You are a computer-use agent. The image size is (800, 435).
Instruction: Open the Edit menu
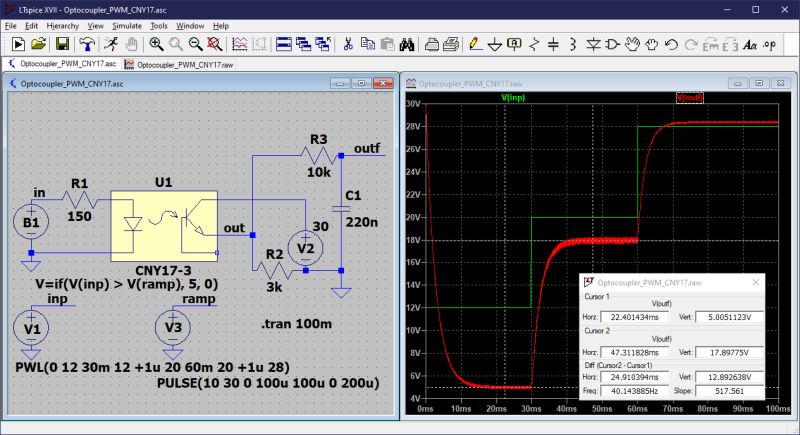tap(32, 25)
